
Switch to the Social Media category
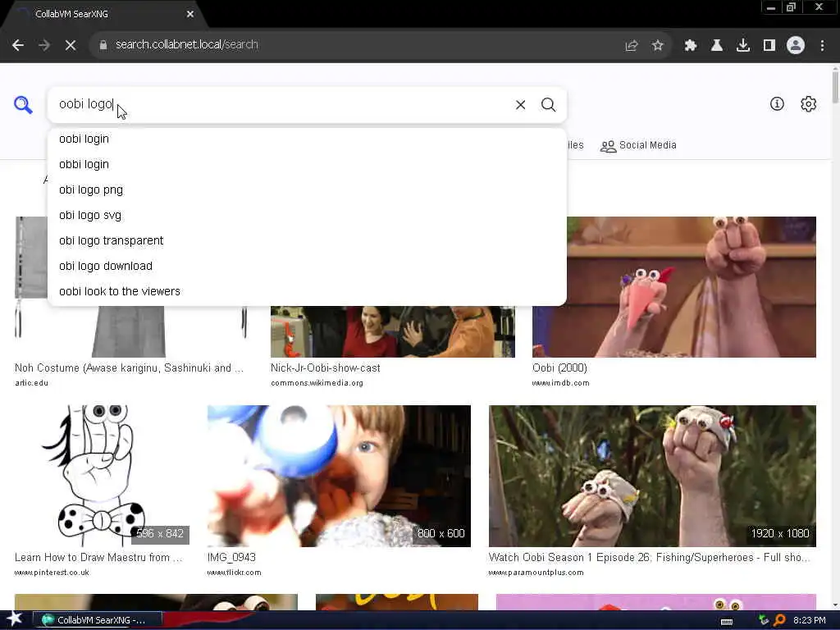pyautogui.click(x=638, y=145)
